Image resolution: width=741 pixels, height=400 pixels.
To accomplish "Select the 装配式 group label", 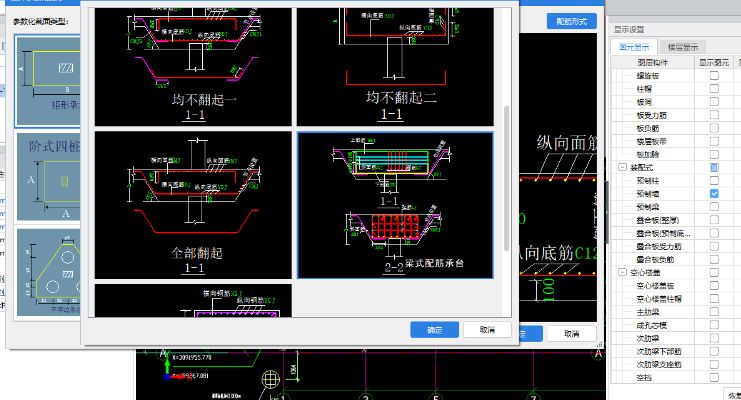I will (642, 167).
